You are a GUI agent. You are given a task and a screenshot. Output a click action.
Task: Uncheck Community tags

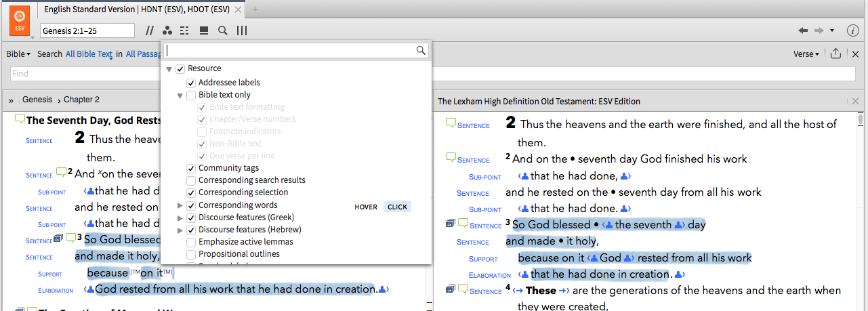191,168
